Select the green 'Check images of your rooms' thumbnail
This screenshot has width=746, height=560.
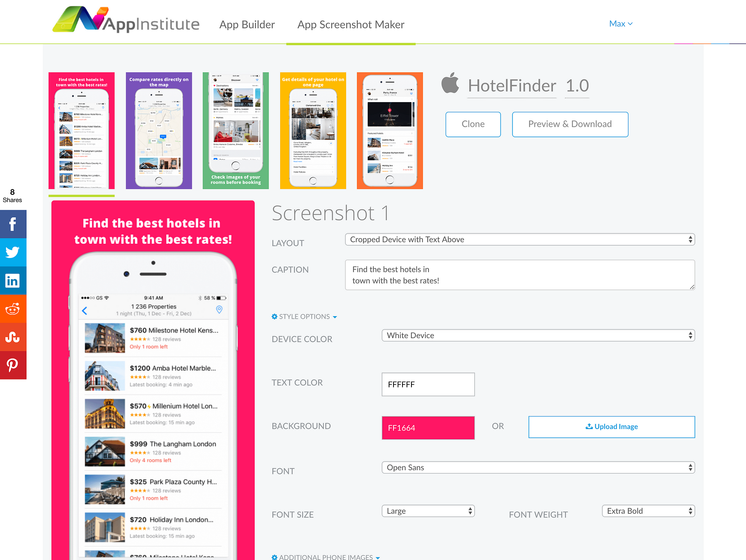[x=236, y=130]
